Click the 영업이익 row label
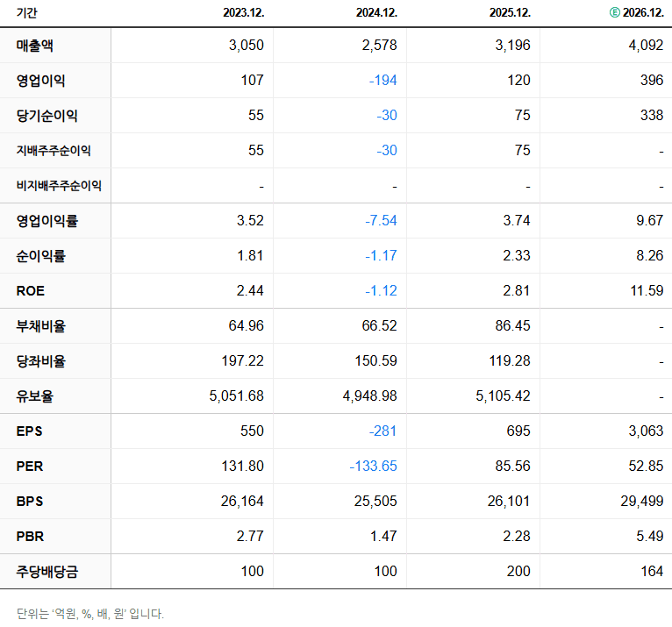The width and height of the screenshot is (672, 627). click(x=40, y=80)
